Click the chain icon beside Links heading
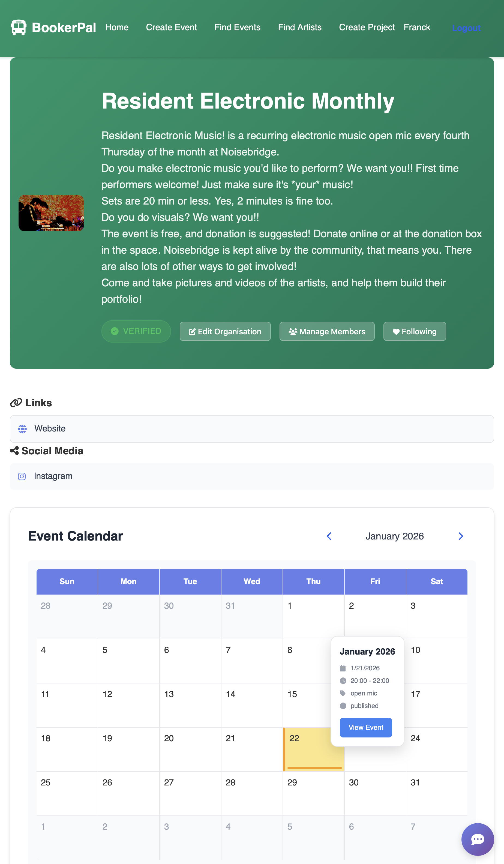504x864 pixels. pos(15,402)
